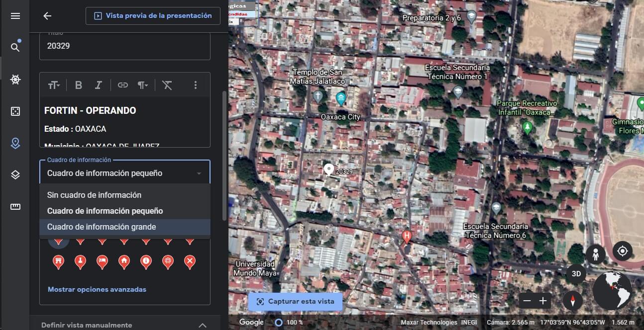Clear text formatting
The width and height of the screenshot is (644, 330).
pyautogui.click(x=167, y=85)
